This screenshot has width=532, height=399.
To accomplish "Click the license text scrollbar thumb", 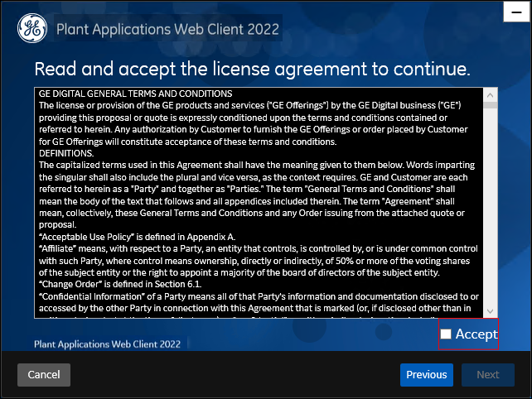I will click(x=490, y=105).
